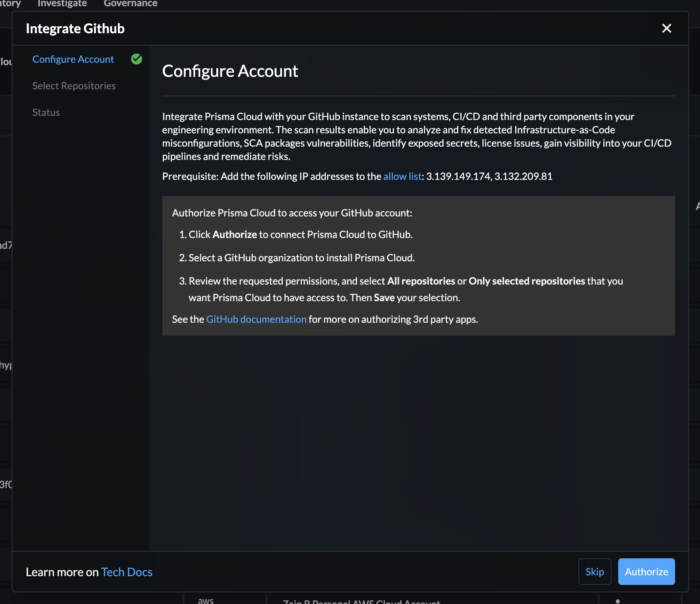The width and height of the screenshot is (700, 604).
Task: Open the GitHub documentation link
Action: [x=256, y=319]
